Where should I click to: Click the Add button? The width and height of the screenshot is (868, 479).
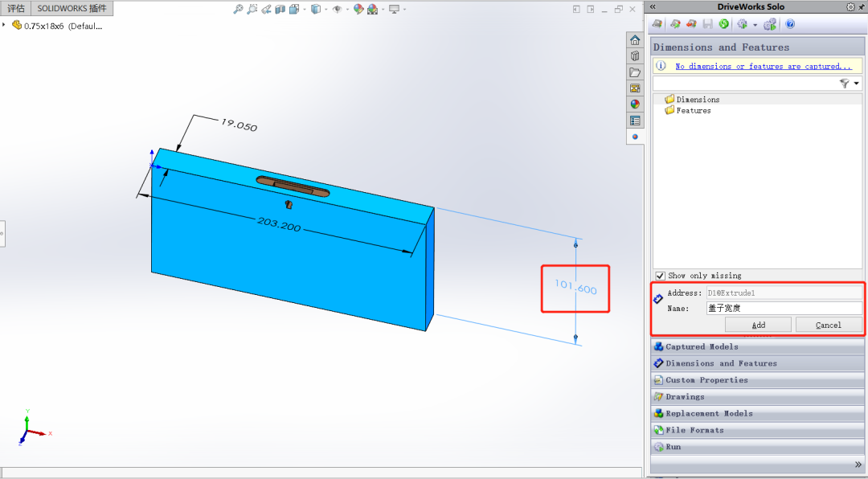[x=759, y=325]
